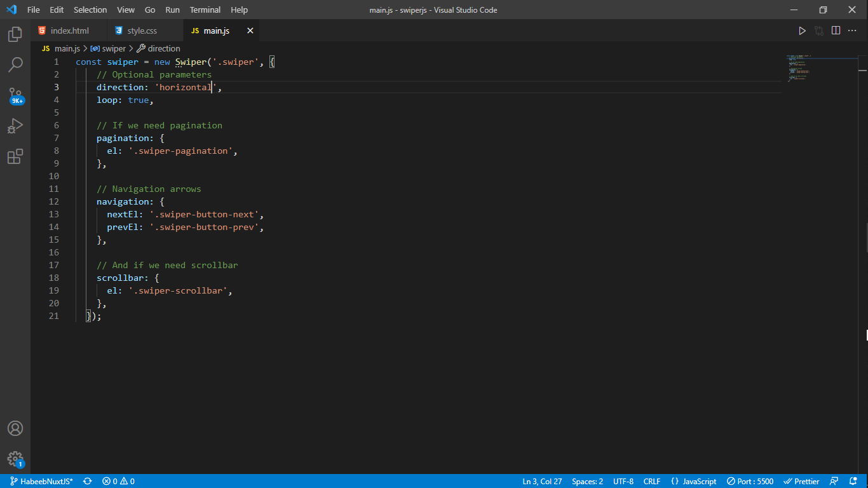Open the View menu
Image resolution: width=868 pixels, height=488 pixels.
pyautogui.click(x=126, y=10)
